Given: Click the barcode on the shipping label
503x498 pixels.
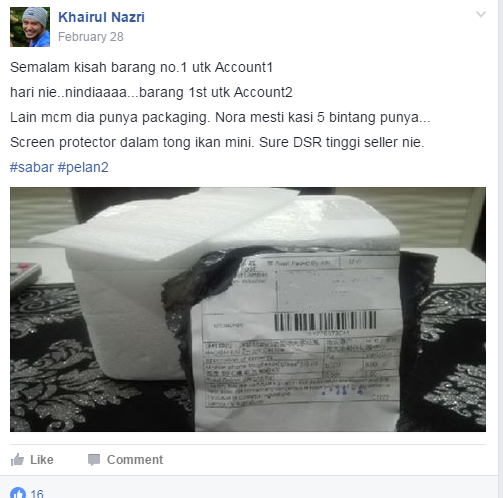Looking at the screenshot, I should coord(325,320).
